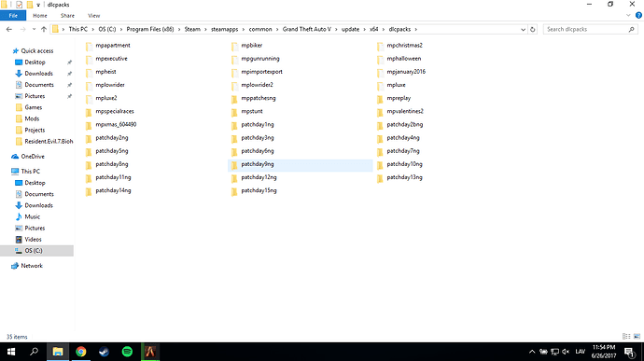
Task: Expand the ribbon with the chevron
Action: click(x=628, y=16)
